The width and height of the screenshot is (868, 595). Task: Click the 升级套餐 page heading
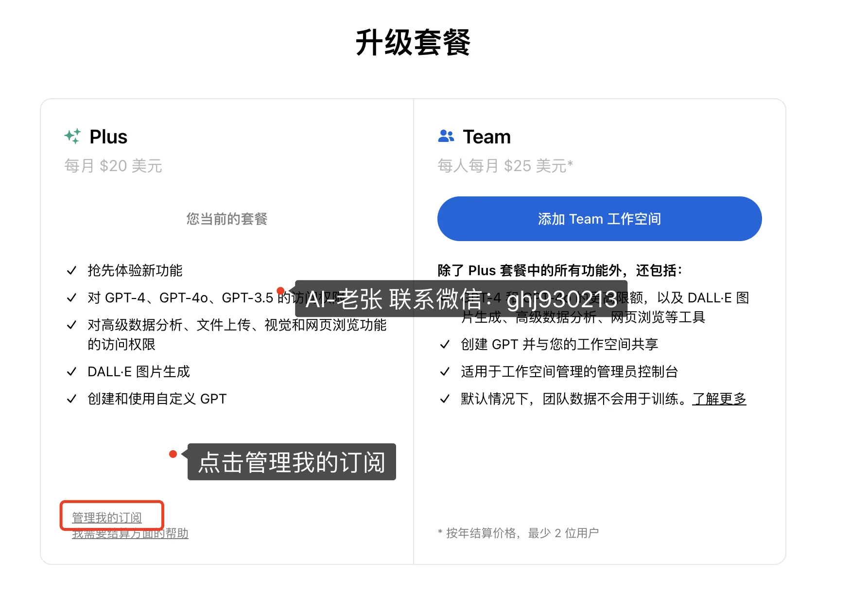tap(413, 43)
